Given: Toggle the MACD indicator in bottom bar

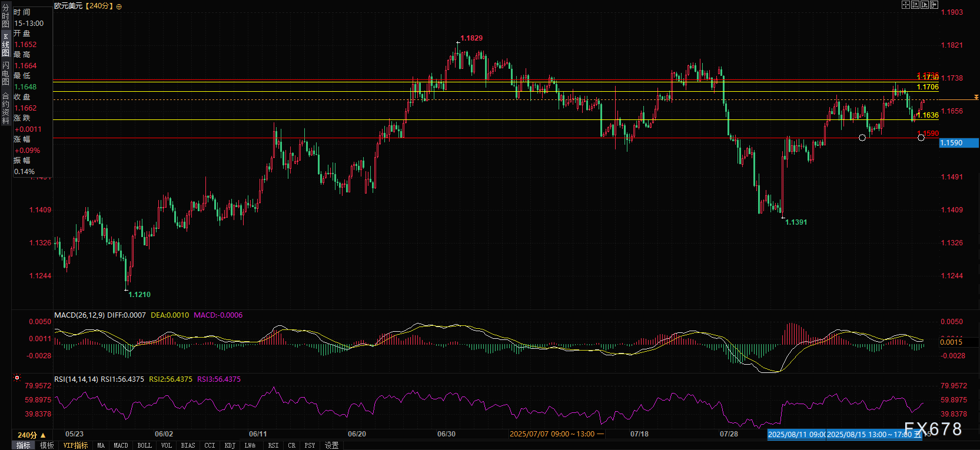Looking at the screenshot, I should 121,446.
